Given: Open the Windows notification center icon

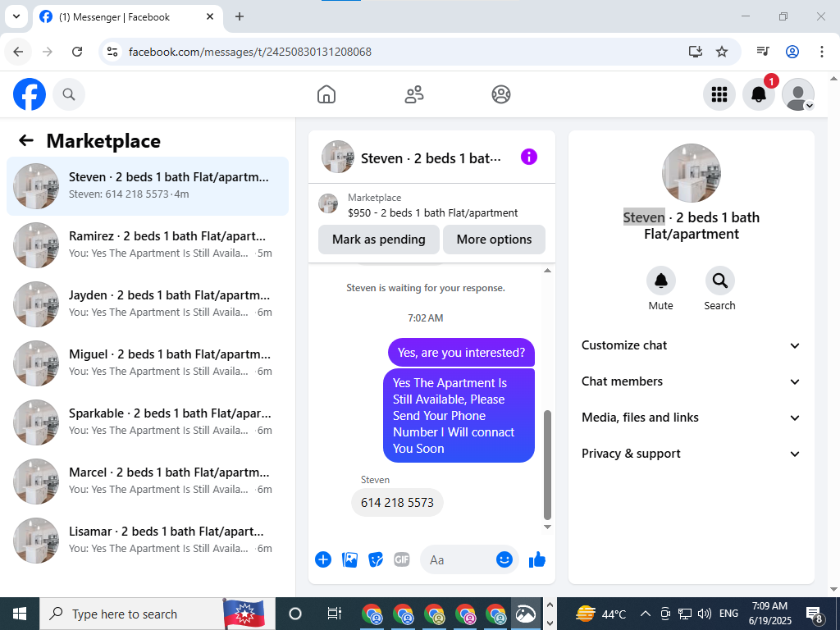Looking at the screenshot, I should [814, 614].
